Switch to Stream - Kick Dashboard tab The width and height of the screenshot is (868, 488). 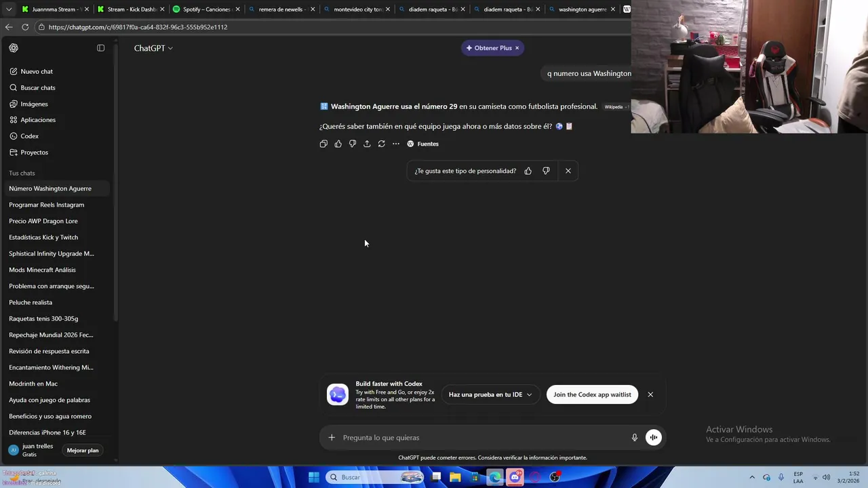click(129, 9)
